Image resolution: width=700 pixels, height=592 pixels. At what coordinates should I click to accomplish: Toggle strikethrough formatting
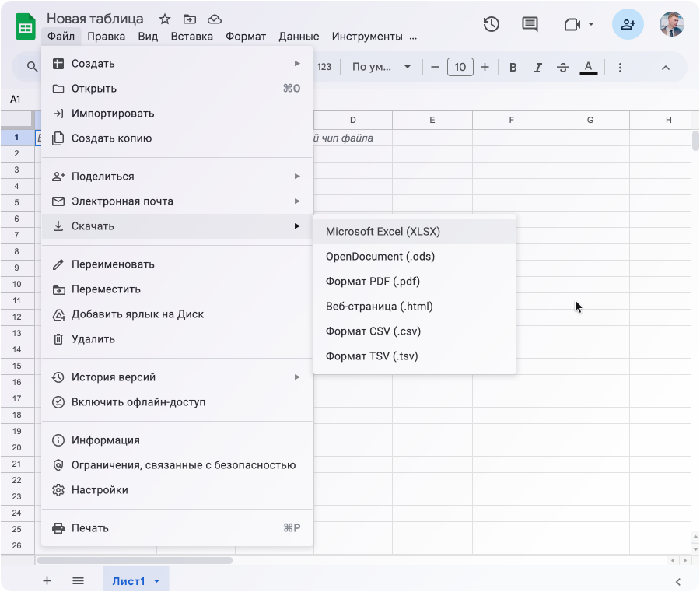(x=563, y=68)
